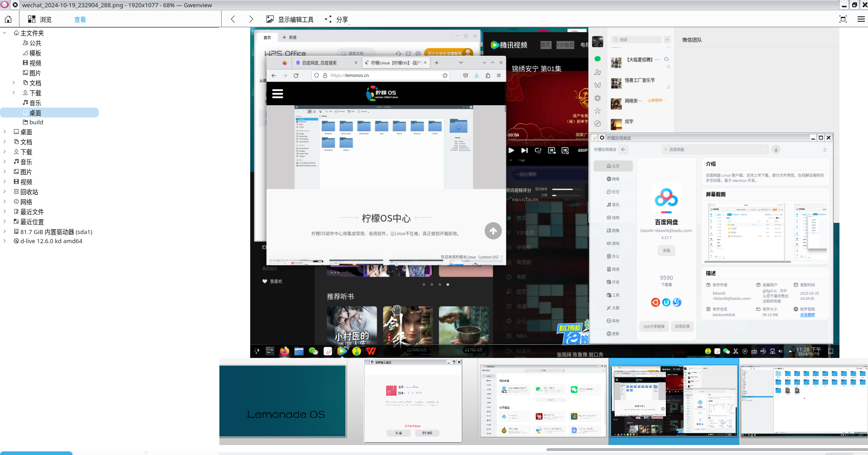The image size is (868, 455).
Task: Expand the 81.7 GiB drive node chevron
Action: click(5, 231)
